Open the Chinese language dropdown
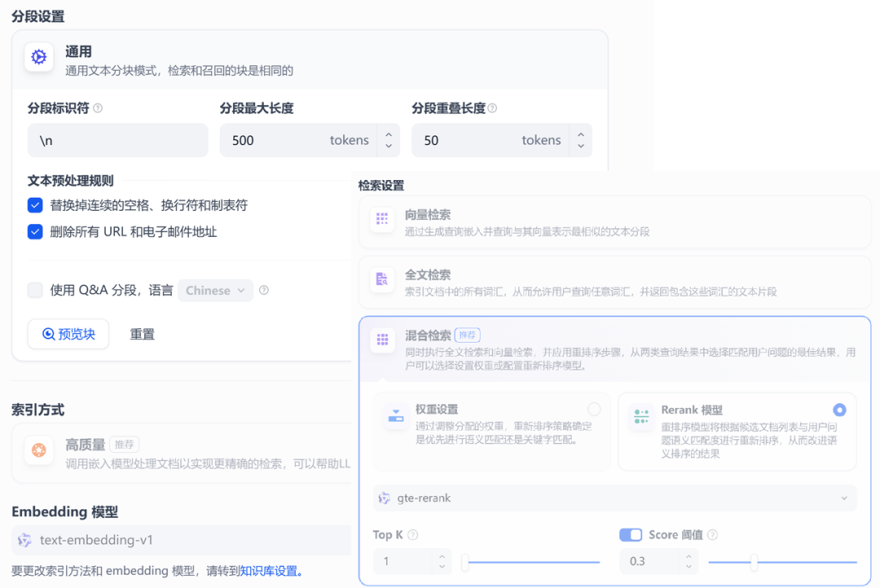 click(215, 290)
